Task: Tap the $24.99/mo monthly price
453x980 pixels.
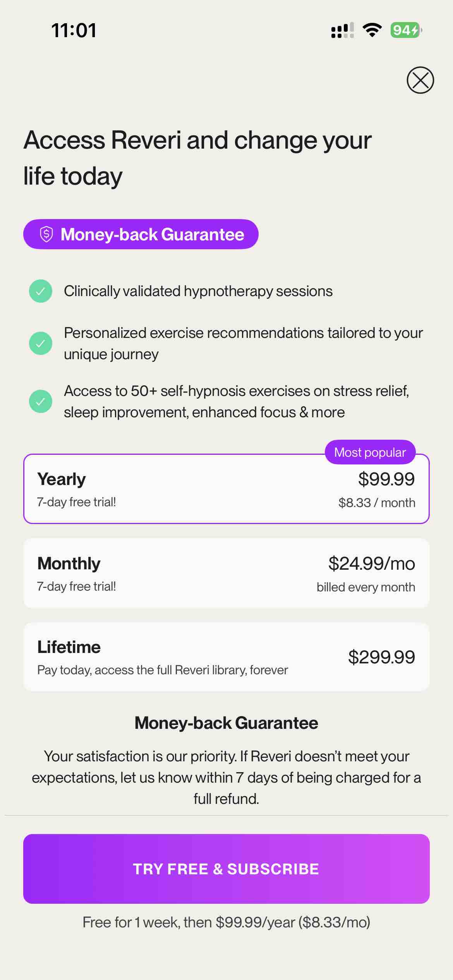Action: [x=371, y=564]
